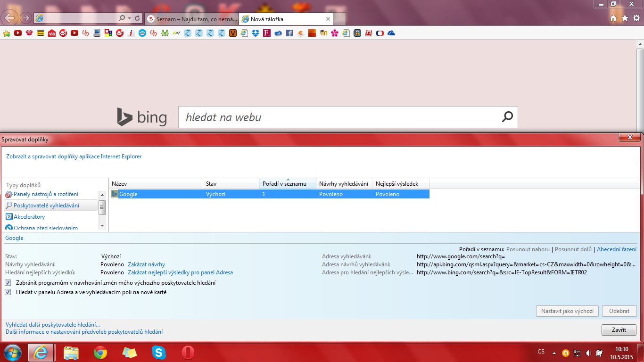Open a new blank tab button
644x362 pixels.
click(339, 19)
